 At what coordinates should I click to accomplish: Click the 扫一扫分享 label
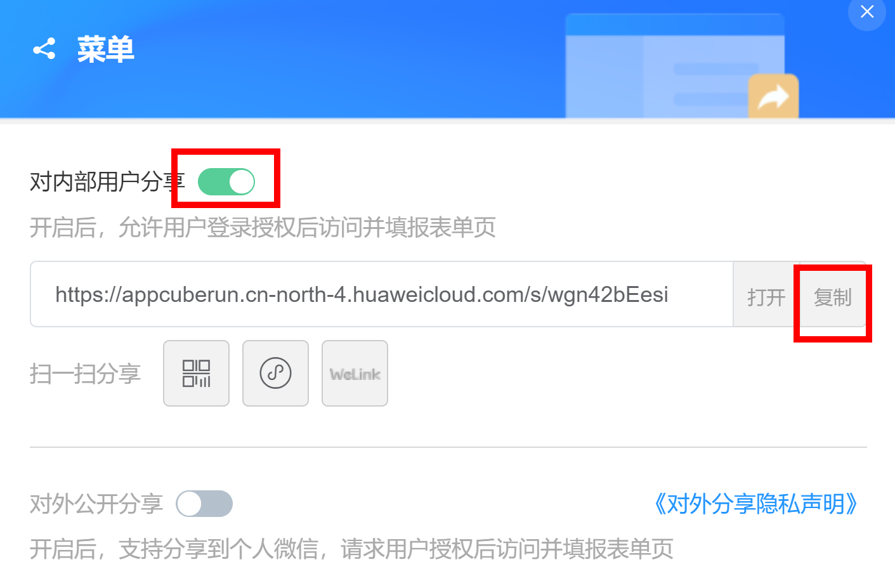[85, 373]
